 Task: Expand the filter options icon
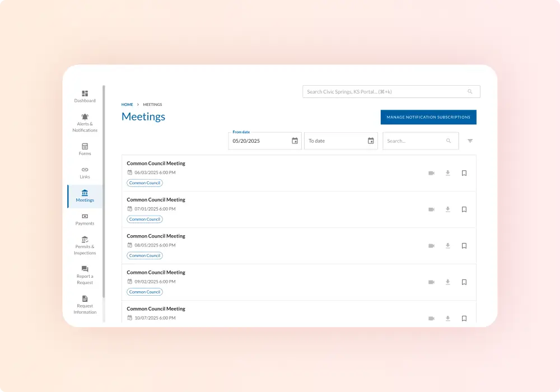click(x=470, y=141)
